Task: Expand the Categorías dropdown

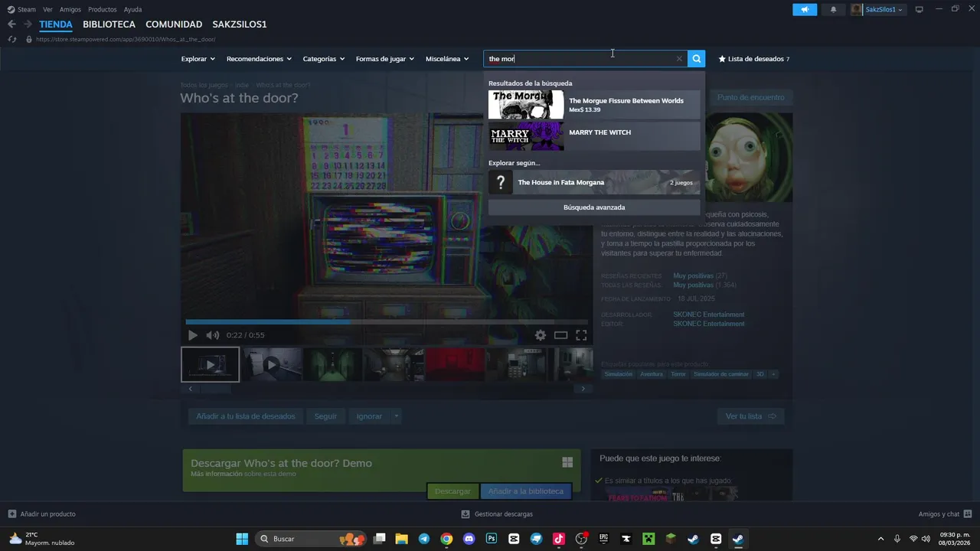Action: point(323,59)
